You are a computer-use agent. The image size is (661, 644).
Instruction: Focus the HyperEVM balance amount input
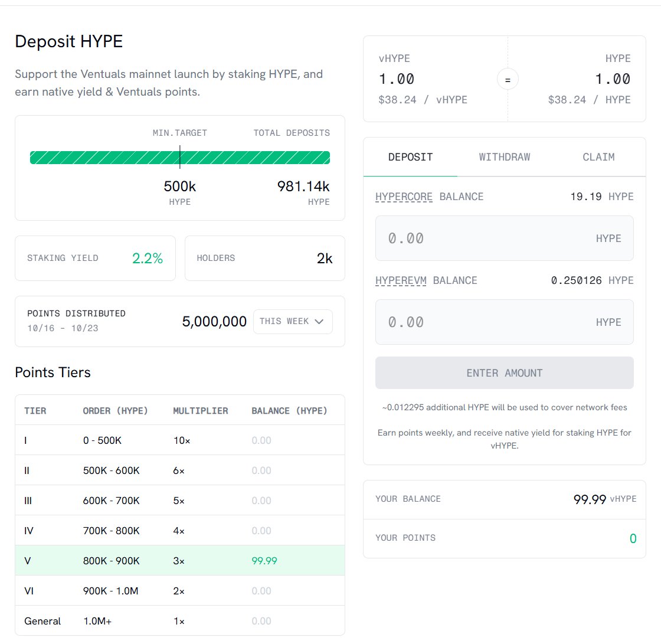click(484, 322)
